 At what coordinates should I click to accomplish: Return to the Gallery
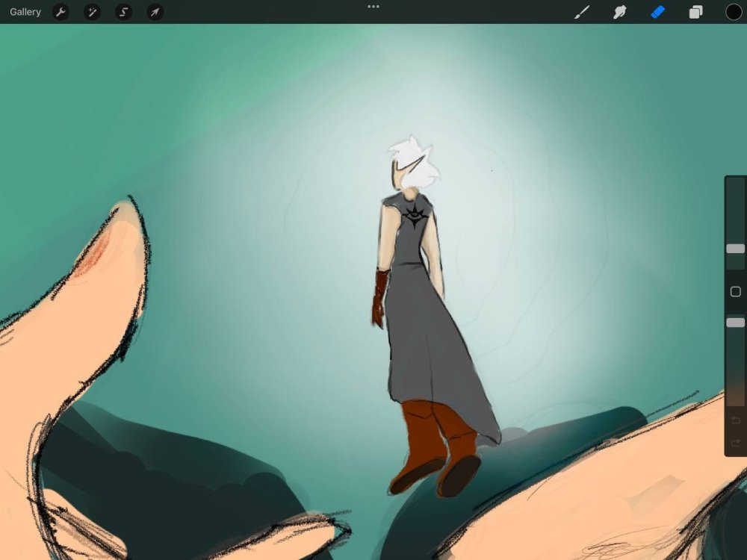click(x=25, y=12)
